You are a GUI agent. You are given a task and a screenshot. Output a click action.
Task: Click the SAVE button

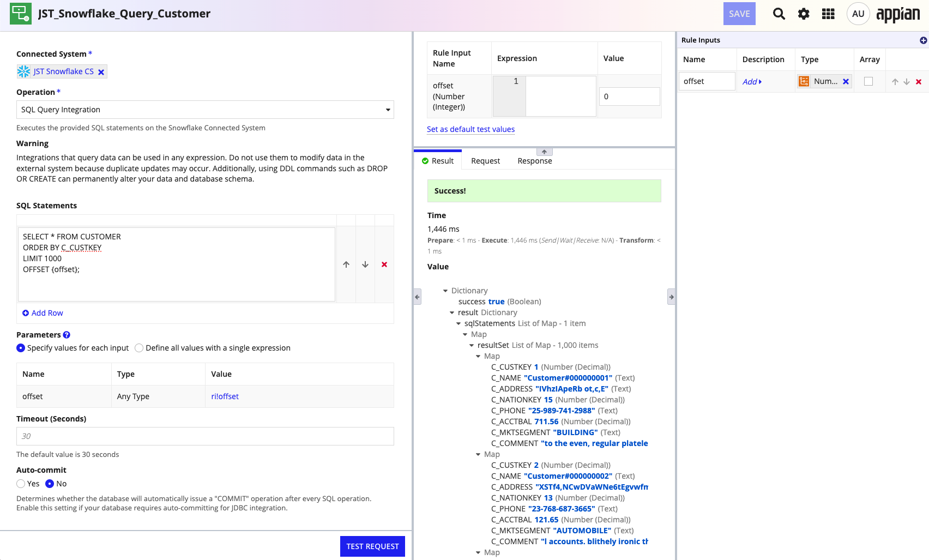(x=739, y=14)
